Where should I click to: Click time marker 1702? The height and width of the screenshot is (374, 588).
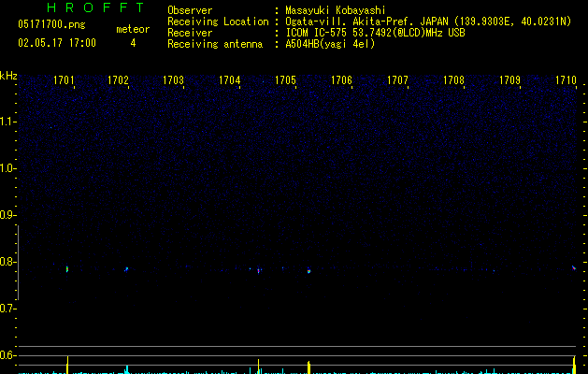[118, 80]
